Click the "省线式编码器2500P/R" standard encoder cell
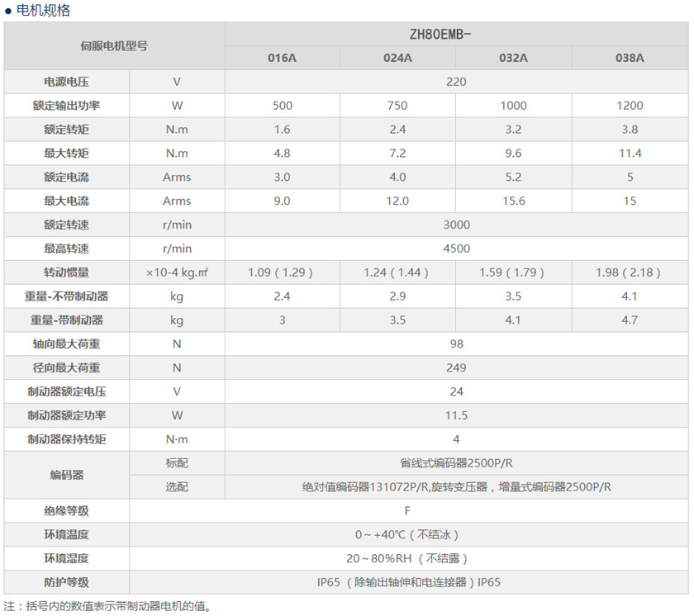 (456, 463)
